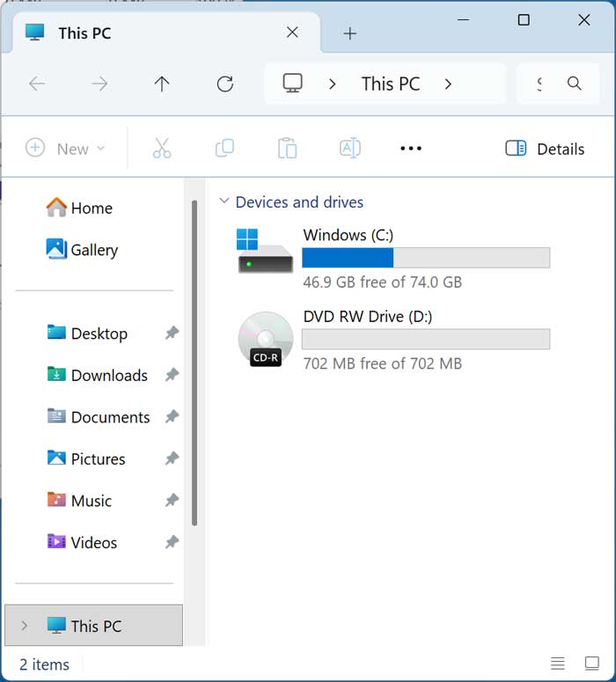
Task: Click 46.9 GB free of 74.0 GB text
Action: [x=383, y=282]
